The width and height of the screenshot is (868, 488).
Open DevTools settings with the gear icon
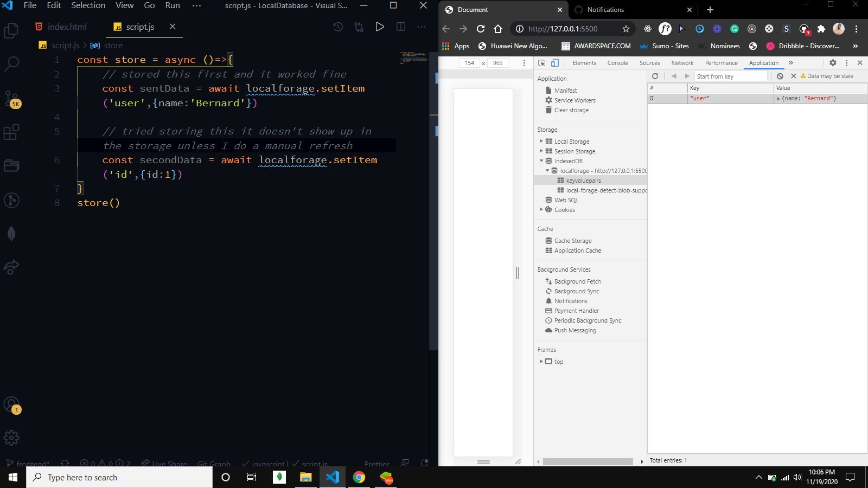tap(833, 63)
